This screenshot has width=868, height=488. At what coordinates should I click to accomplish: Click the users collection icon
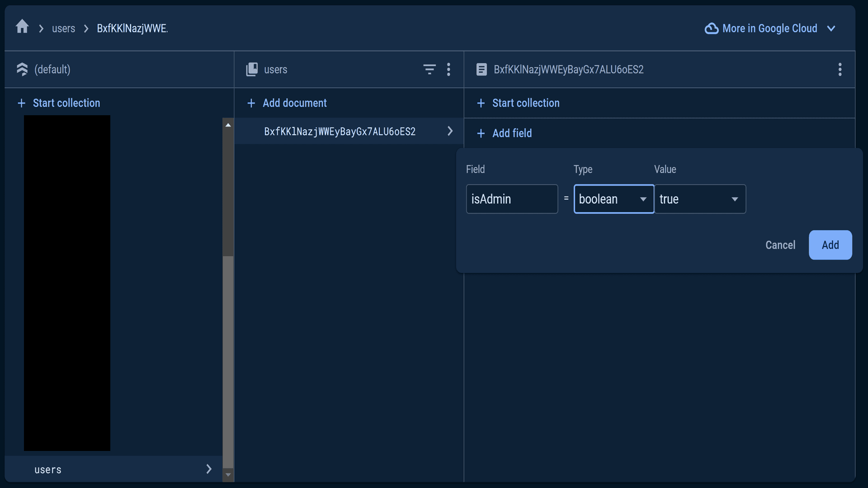(x=251, y=69)
